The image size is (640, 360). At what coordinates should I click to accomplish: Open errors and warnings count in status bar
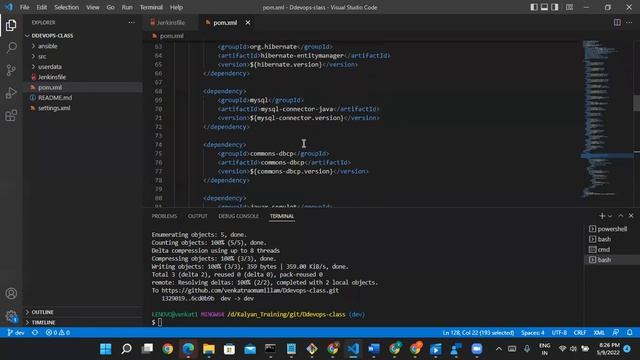(x=58, y=333)
